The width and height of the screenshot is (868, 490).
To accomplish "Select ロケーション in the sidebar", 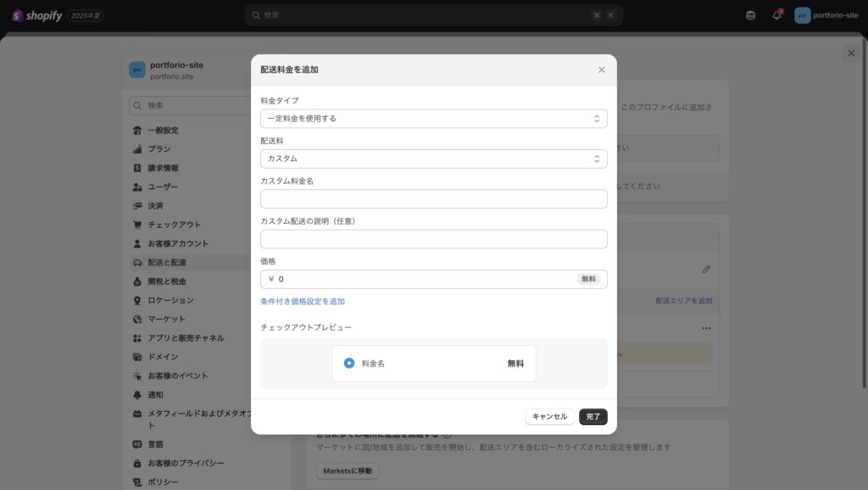I will click(x=170, y=300).
